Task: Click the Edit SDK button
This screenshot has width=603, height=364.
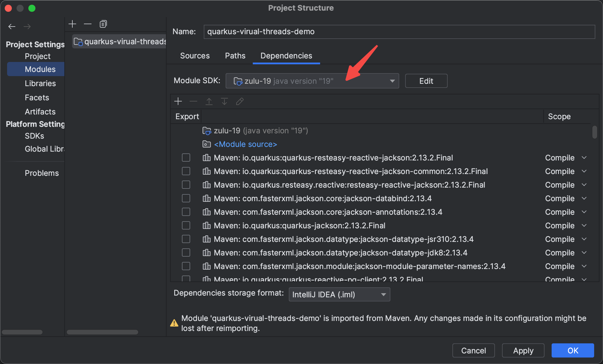Action: [426, 81]
